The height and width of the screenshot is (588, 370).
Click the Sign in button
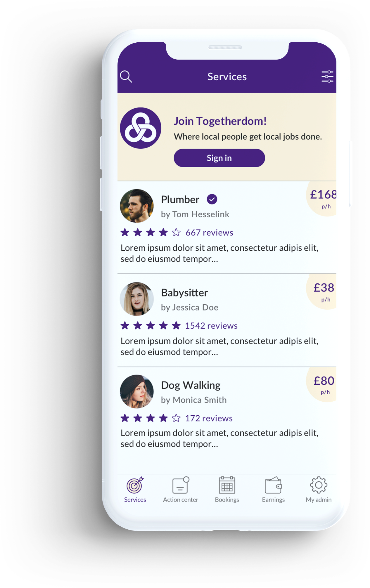[x=219, y=158]
